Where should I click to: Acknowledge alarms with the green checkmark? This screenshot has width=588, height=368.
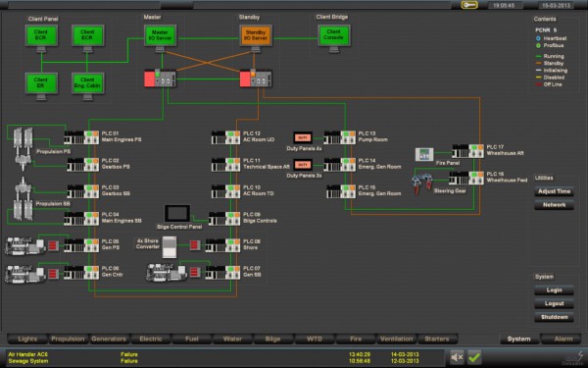click(474, 357)
